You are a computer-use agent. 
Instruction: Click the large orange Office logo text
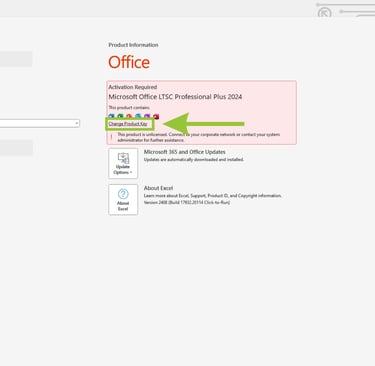[x=129, y=62]
